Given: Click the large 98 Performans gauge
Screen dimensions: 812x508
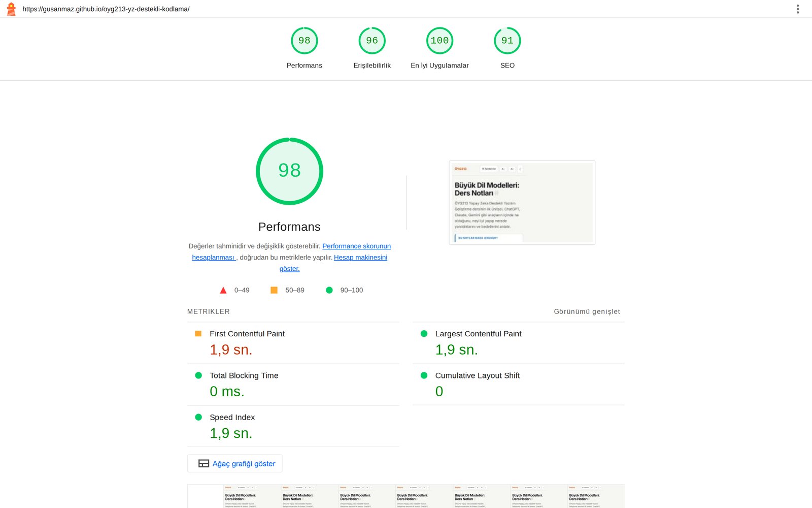Looking at the screenshot, I should [x=289, y=171].
